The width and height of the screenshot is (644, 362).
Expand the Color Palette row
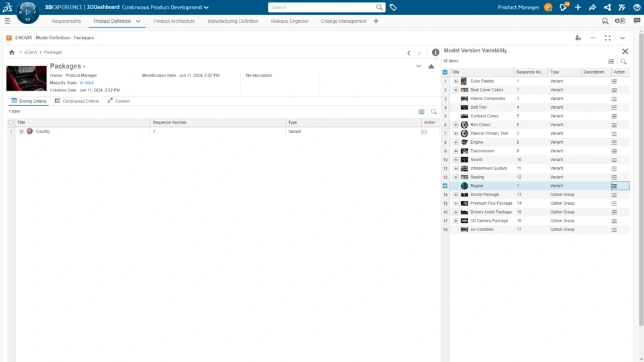point(455,81)
